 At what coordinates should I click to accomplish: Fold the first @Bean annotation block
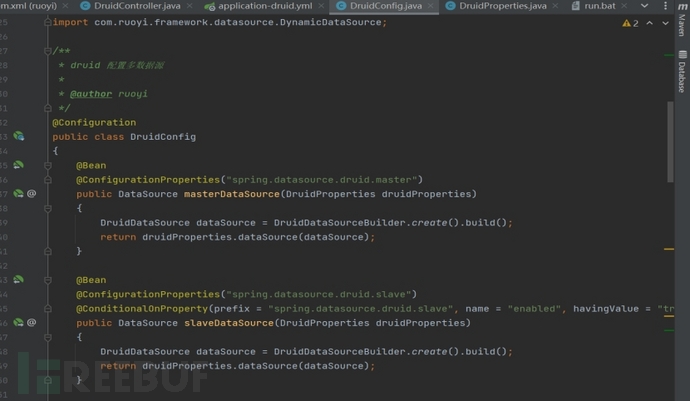pos(48,166)
